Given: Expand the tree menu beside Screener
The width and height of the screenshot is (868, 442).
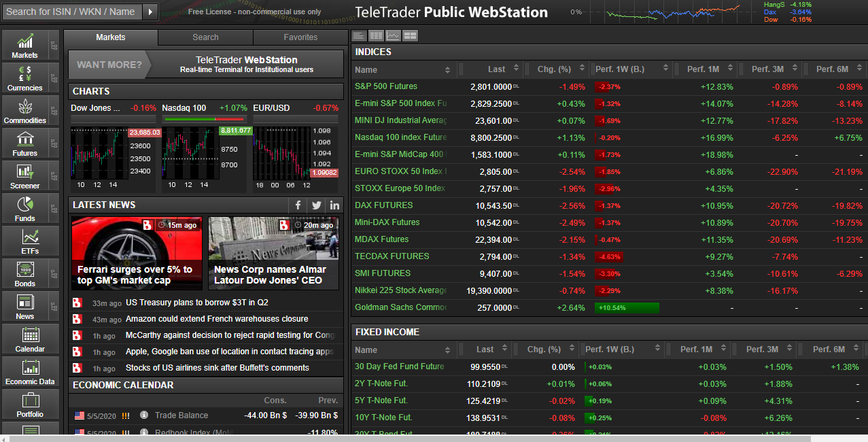Looking at the screenshot, I should (x=54, y=176).
